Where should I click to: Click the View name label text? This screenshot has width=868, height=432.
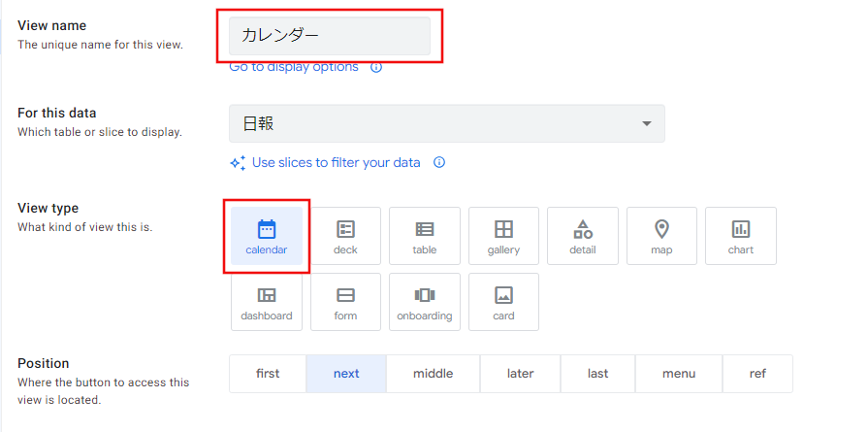click(52, 25)
